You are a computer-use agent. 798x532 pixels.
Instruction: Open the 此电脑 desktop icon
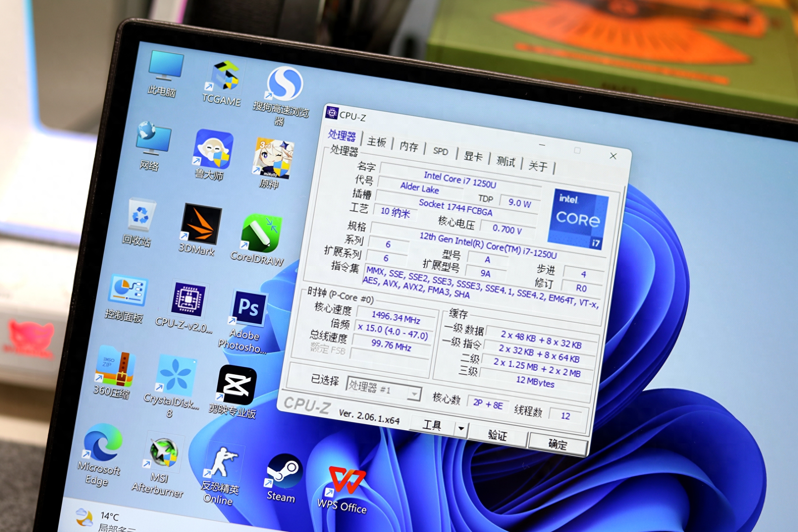[x=165, y=73]
